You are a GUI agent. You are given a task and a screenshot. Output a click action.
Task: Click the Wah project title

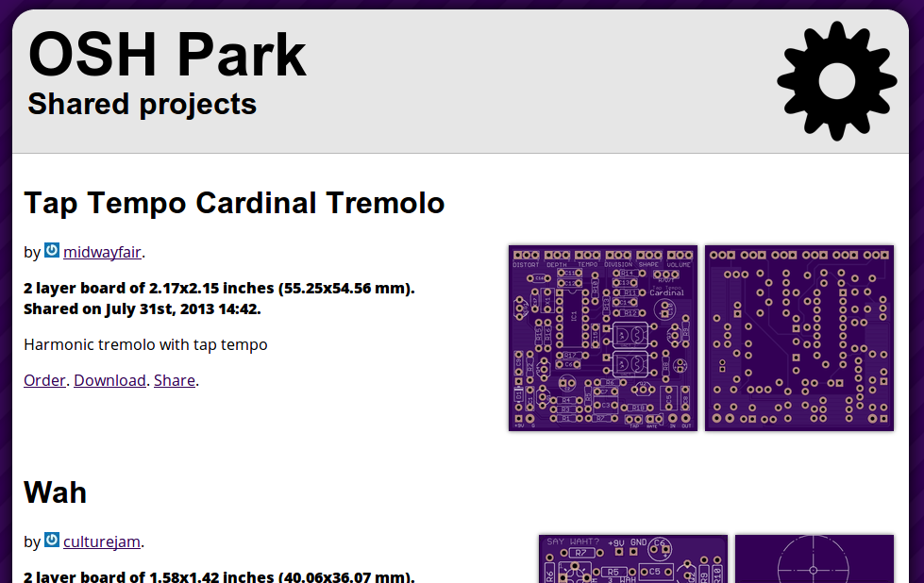point(54,492)
